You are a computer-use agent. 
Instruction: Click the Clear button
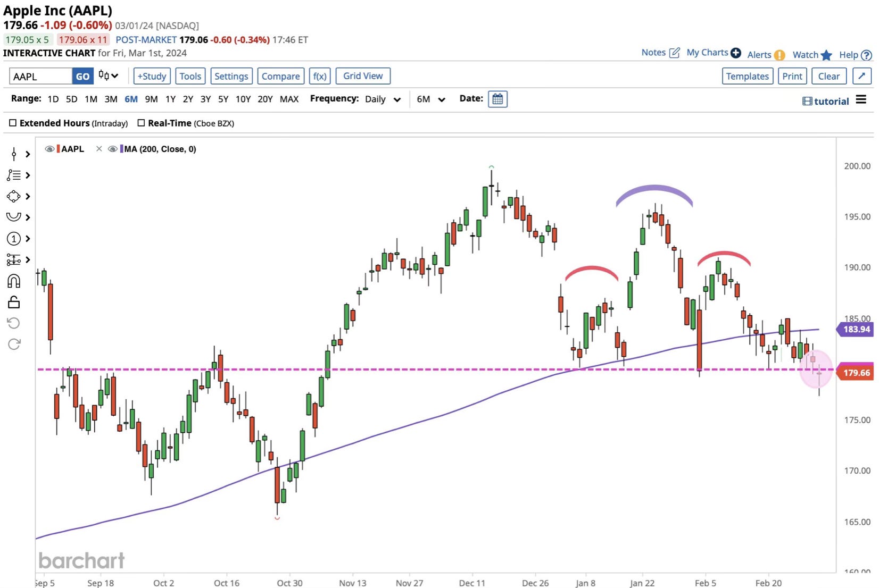point(829,76)
